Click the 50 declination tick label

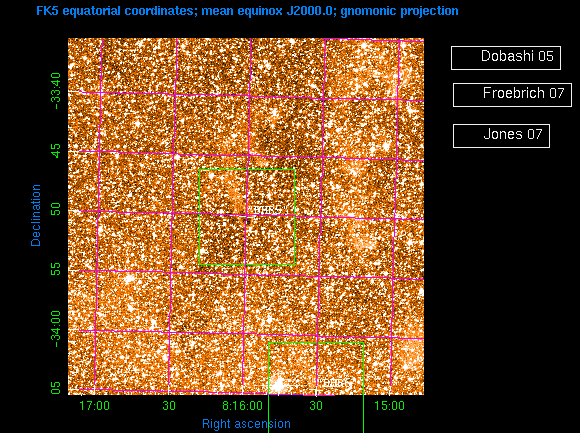pyautogui.click(x=55, y=210)
